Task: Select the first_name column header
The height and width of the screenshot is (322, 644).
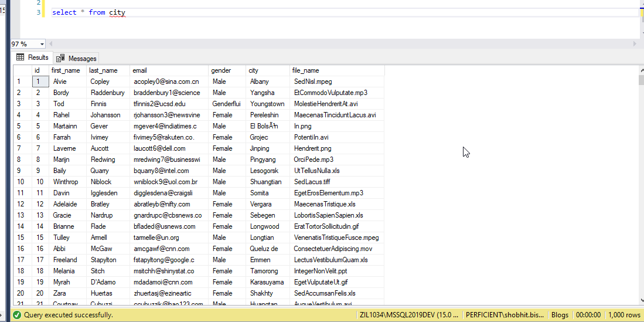Action: pos(68,71)
